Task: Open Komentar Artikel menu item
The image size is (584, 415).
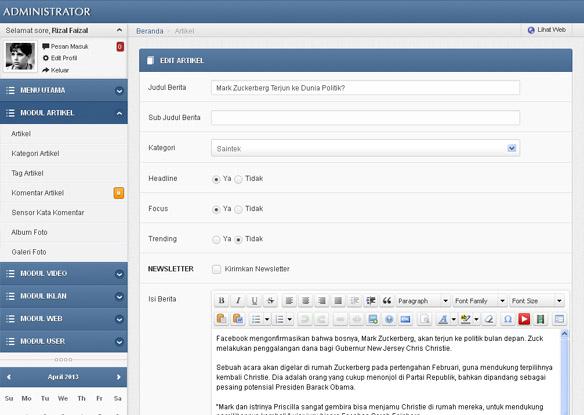Action: pyautogui.click(x=38, y=193)
